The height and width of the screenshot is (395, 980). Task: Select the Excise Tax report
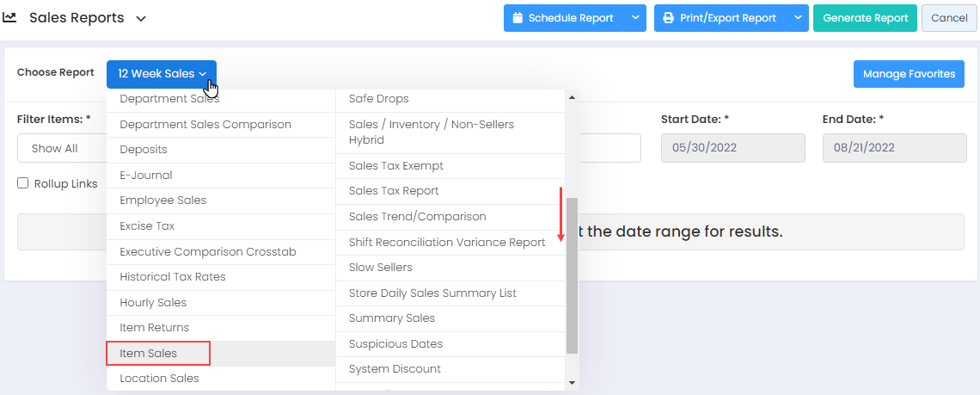(x=221, y=226)
